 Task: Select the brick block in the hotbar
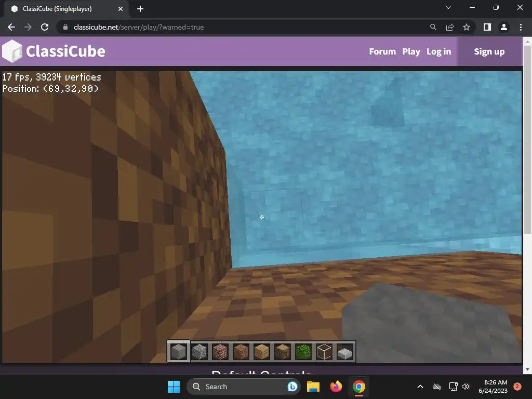tap(220, 352)
